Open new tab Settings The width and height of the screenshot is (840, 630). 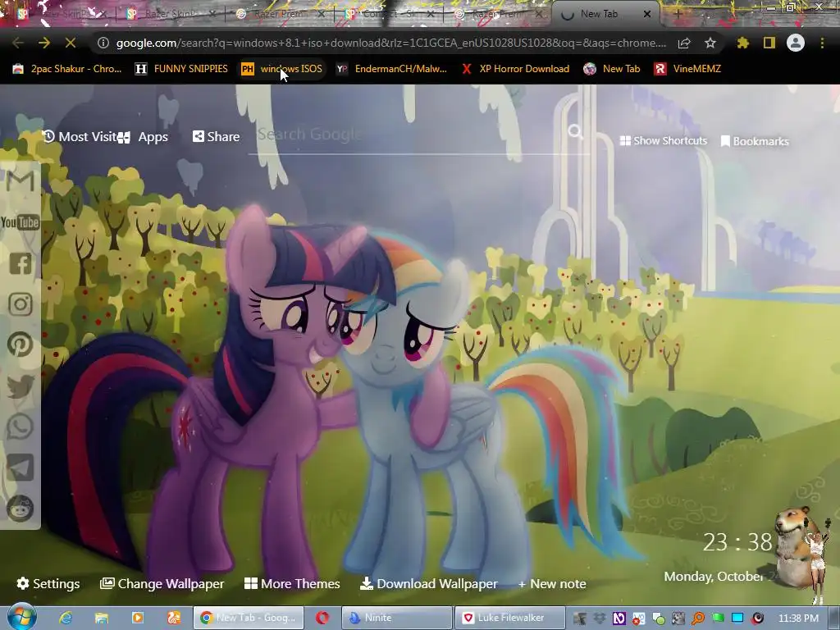[48, 583]
